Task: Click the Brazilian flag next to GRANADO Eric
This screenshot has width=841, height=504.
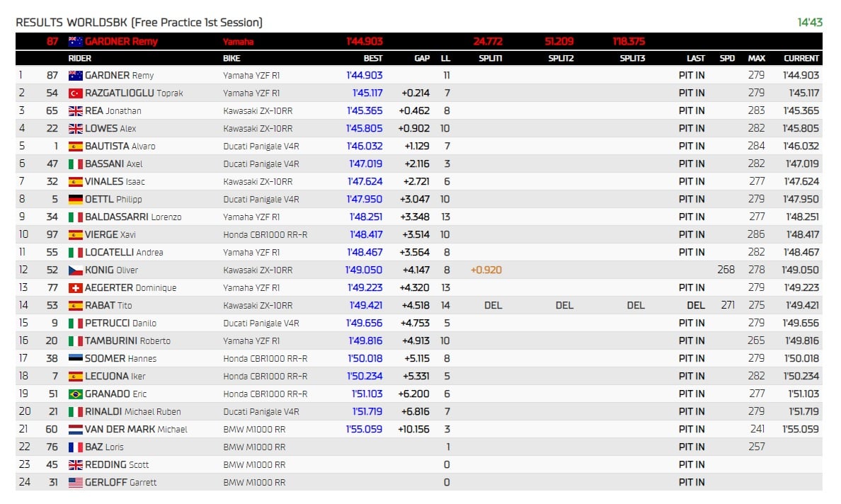Action: click(76, 394)
